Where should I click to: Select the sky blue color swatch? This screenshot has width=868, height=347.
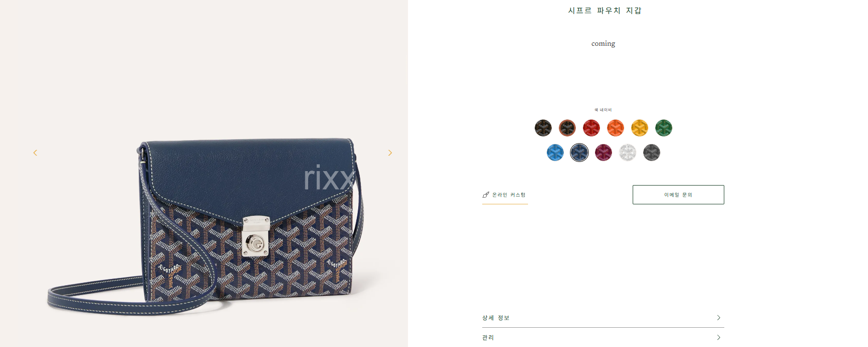(x=555, y=153)
